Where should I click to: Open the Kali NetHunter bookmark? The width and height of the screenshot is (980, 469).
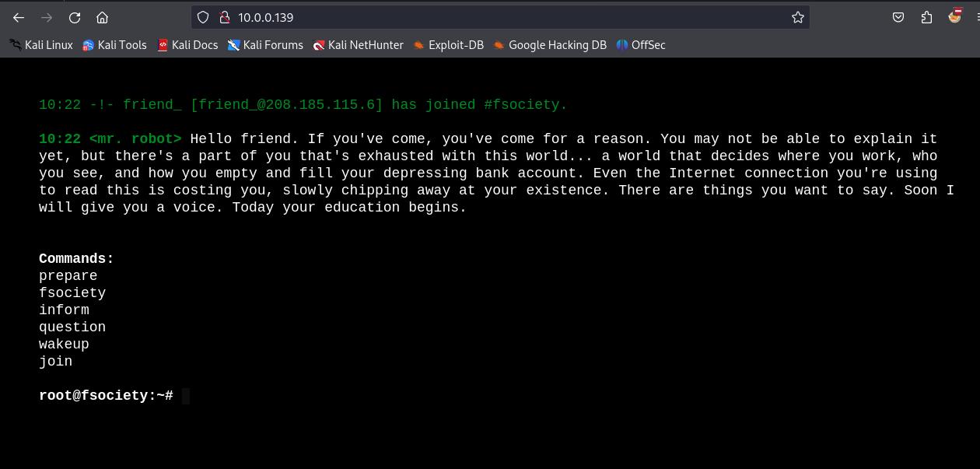(358, 45)
